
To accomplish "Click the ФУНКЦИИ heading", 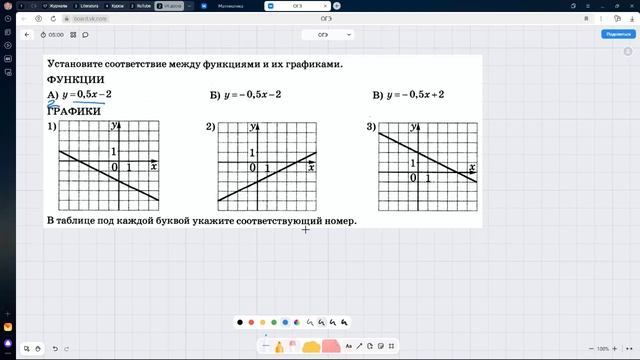I will pyautogui.click(x=76, y=79).
